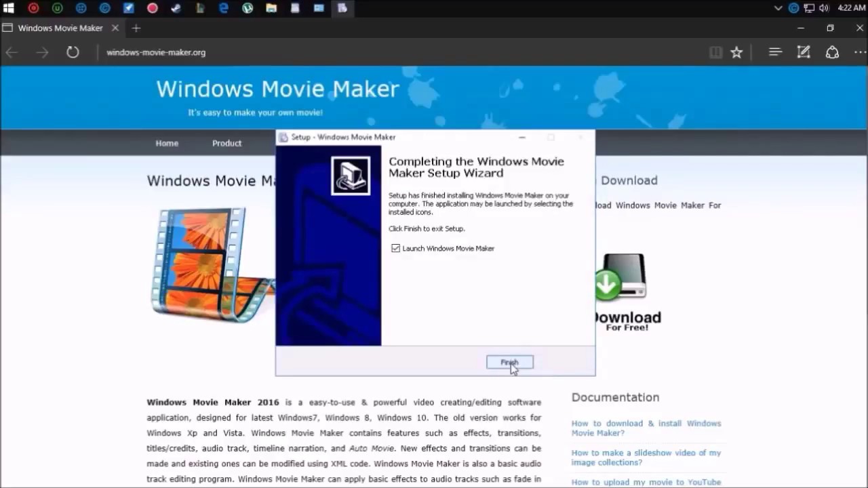Open the network status tray icon
The width and height of the screenshot is (868, 488).
click(x=809, y=8)
